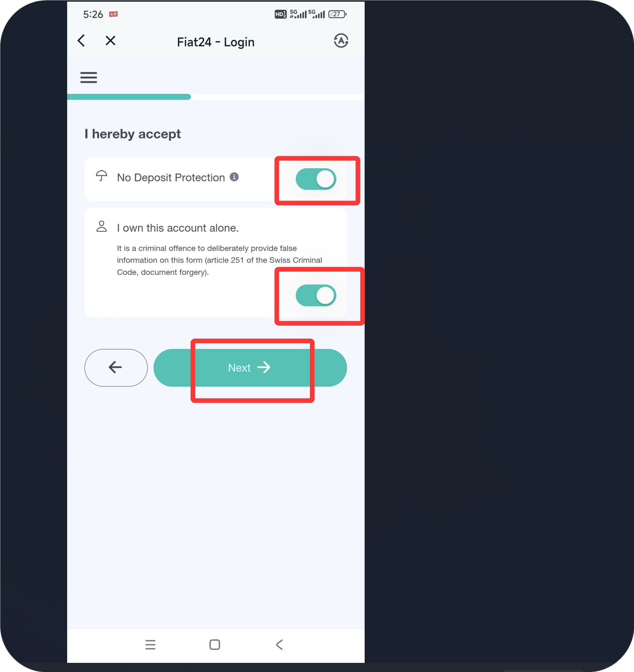Tap the back chevron in header
This screenshot has width=634, height=672.
click(81, 41)
